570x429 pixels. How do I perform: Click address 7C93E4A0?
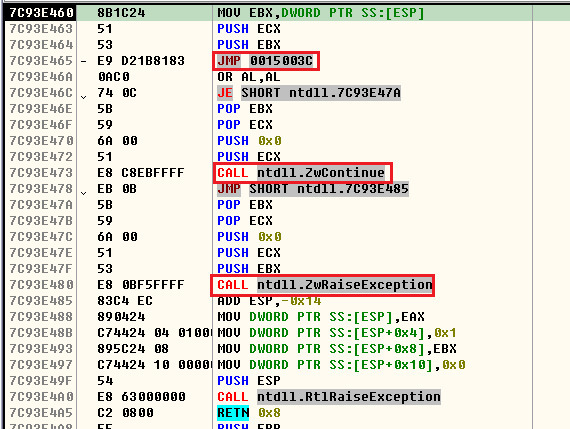coord(41,397)
